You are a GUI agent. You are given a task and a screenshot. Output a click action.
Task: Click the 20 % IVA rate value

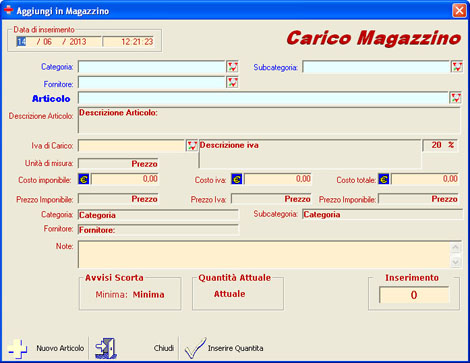(x=440, y=145)
